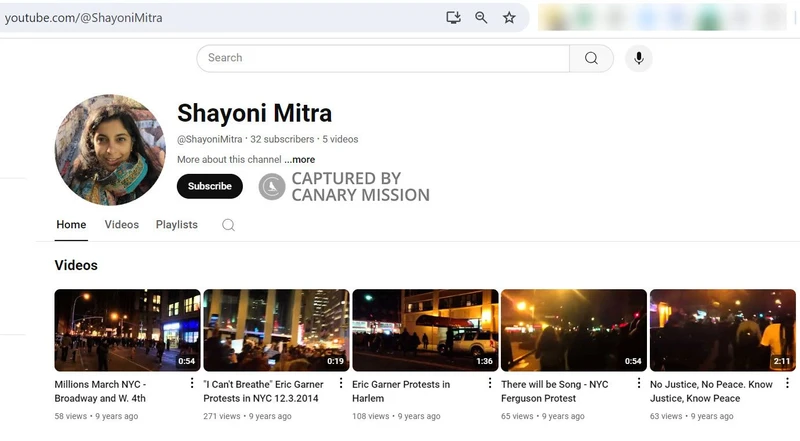
Task: Click 58 views 9 years ago text
Action: pos(96,416)
